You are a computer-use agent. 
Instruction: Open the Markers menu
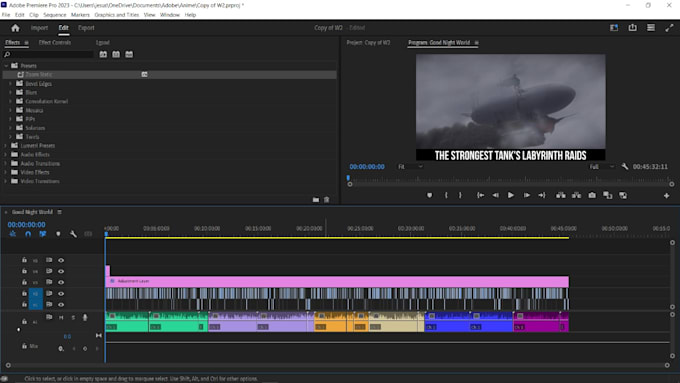pos(80,15)
